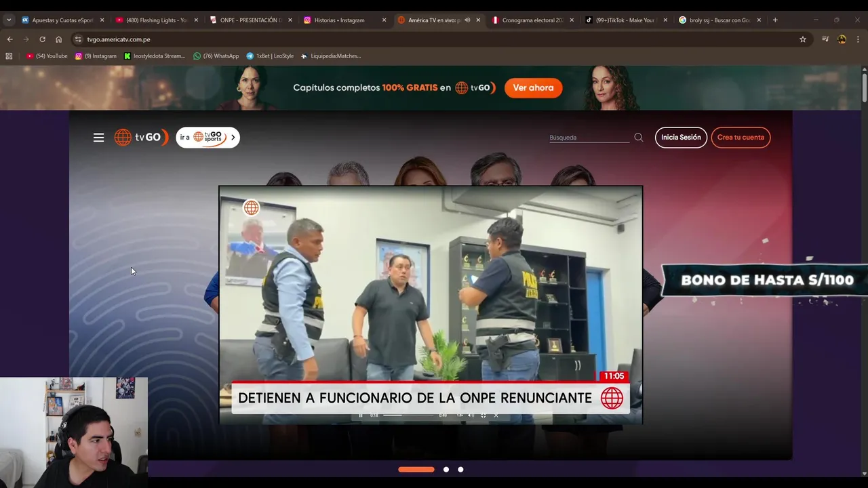This screenshot has width=868, height=488.
Task: Close the Historias Instagram tab
Action: [384, 20]
